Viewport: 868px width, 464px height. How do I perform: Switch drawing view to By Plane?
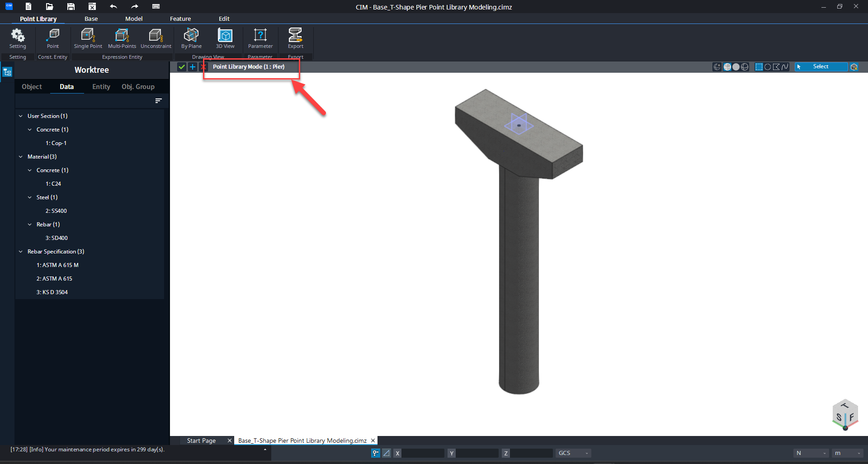point(191,38)
